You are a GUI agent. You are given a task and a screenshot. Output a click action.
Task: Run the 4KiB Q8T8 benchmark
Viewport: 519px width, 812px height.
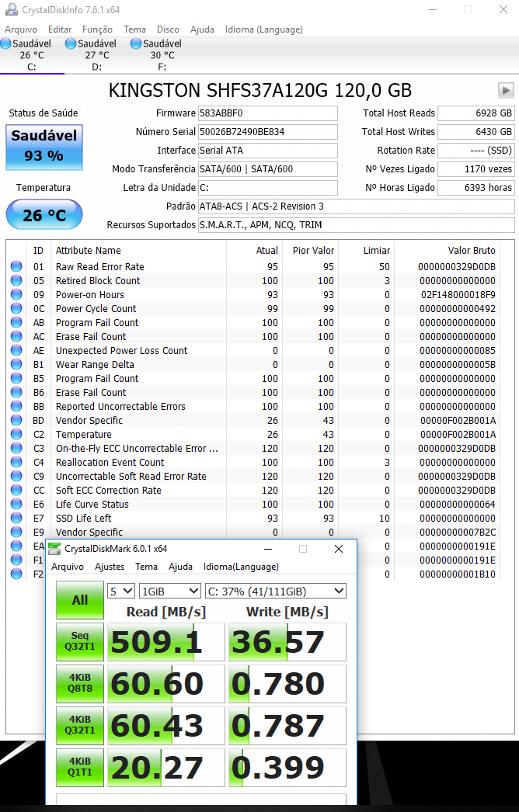80,684
